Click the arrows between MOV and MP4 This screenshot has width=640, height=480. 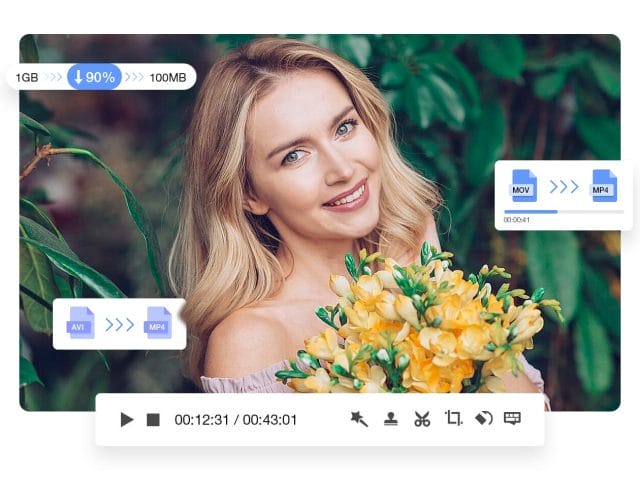point(564,187)
